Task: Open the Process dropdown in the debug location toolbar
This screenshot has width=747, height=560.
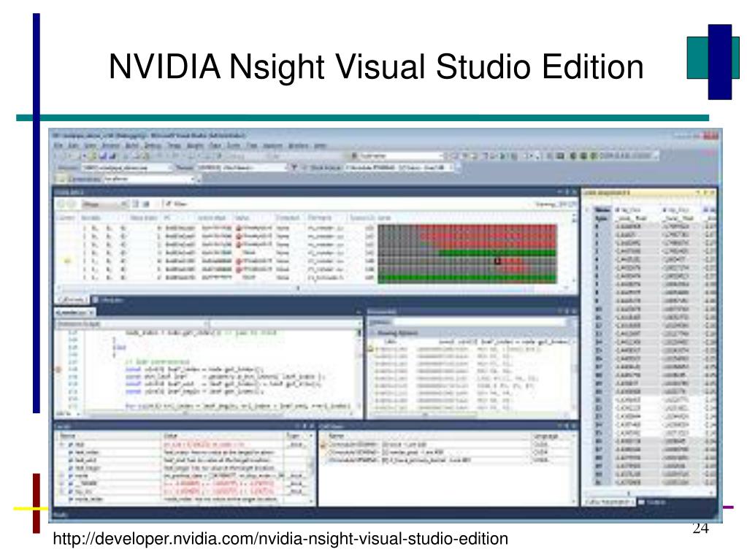Action: pyautogui.click(x=127, y=168)
